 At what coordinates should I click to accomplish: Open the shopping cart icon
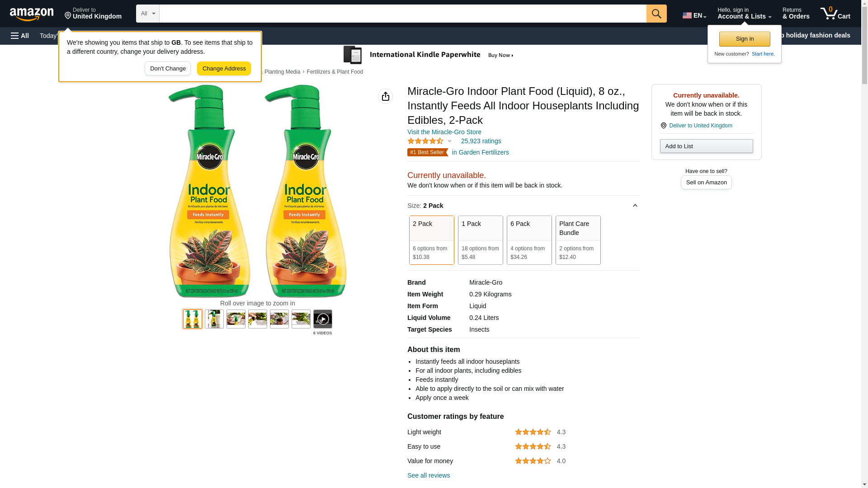(x=835, y=14)
